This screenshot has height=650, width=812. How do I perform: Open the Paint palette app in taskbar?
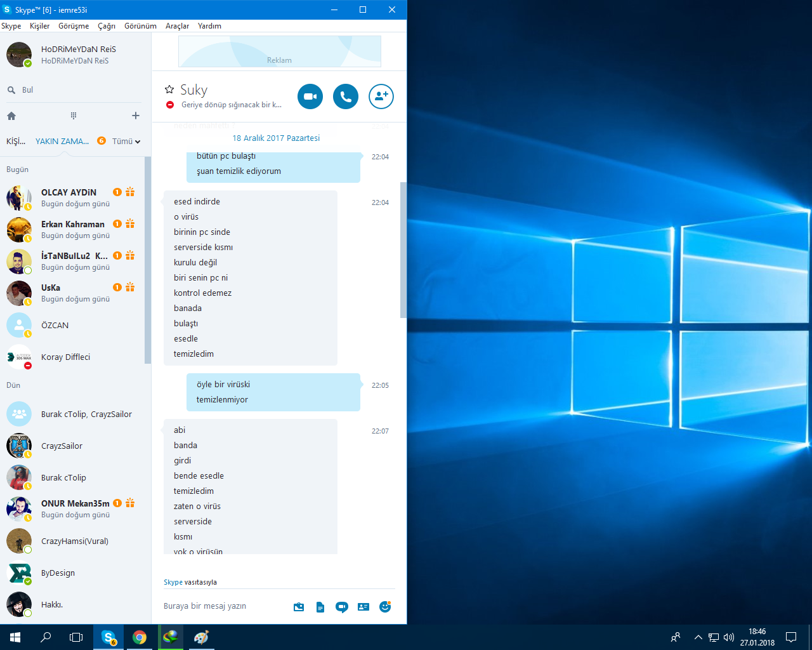[x=201, y=637]
